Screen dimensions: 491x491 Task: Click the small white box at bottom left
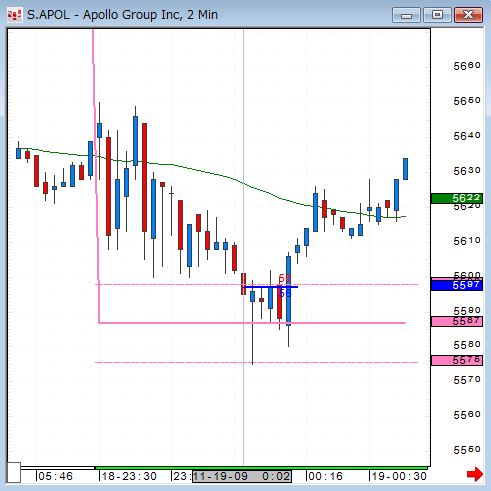pos(14,472)
